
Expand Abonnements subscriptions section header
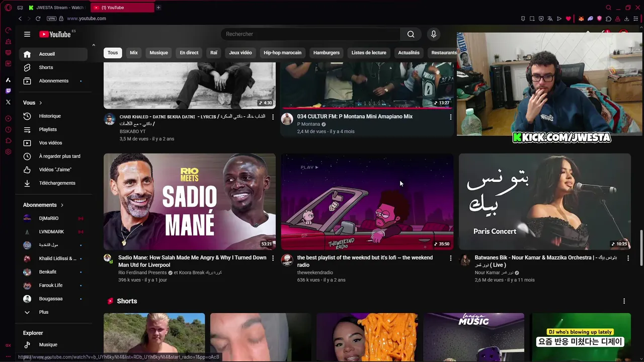click(43, 205)
